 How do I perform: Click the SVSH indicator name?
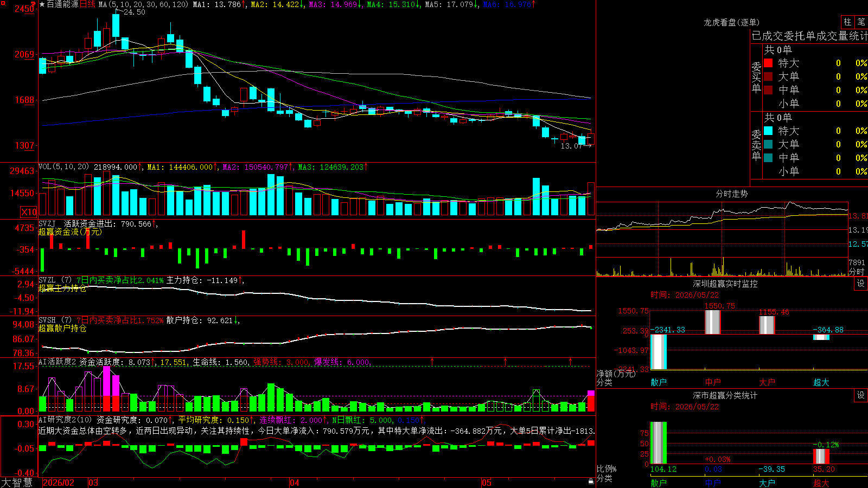(47, 320)
